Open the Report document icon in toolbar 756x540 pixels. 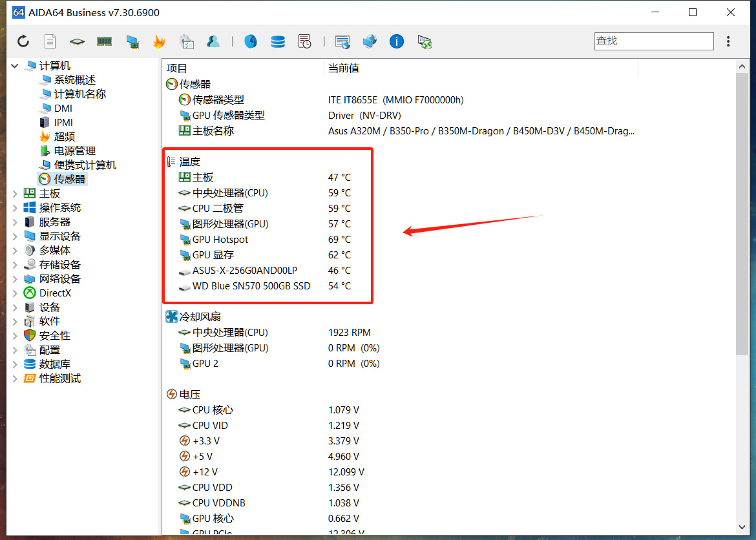coord(50,41)
